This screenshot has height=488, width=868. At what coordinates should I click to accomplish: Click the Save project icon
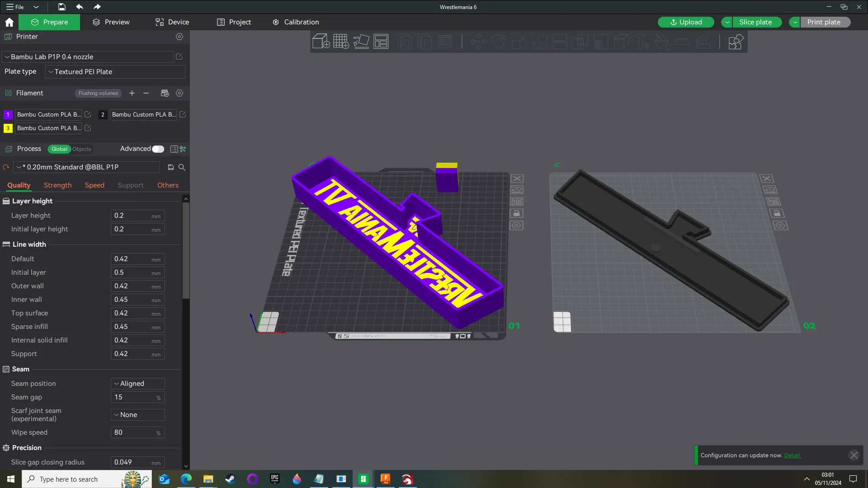pyautogui.click(x=61, y=7)
